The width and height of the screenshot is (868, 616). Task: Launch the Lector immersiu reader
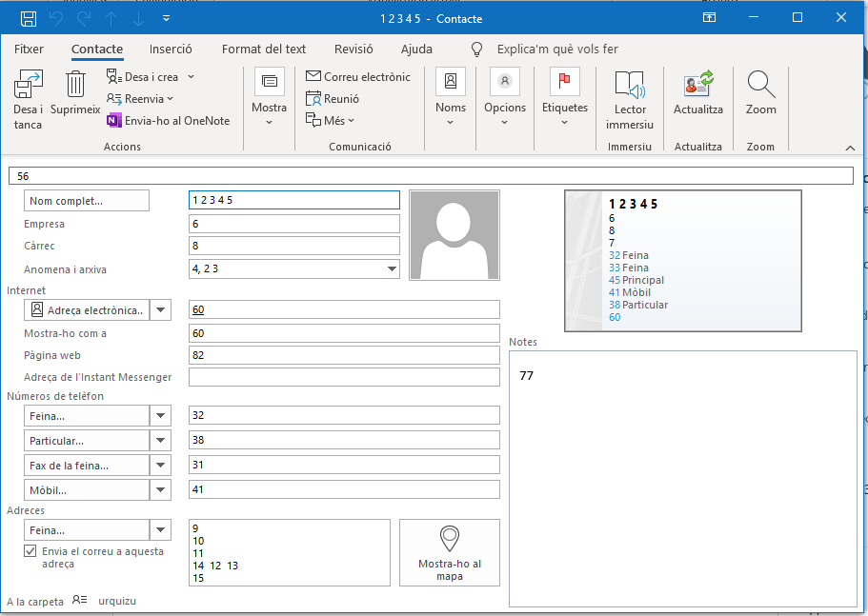pyautogui.click(x=630, y=86)
